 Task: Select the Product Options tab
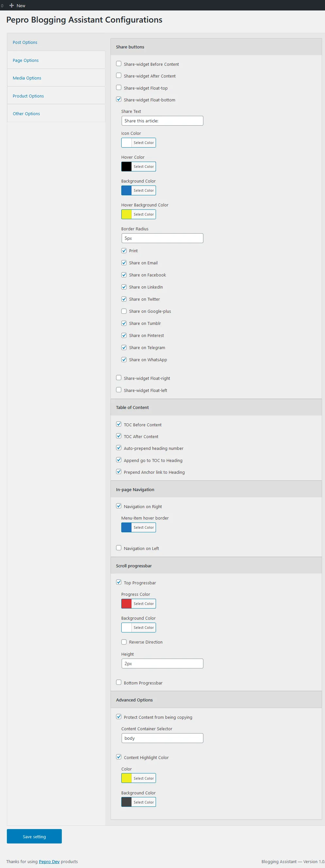click(56, 96)
